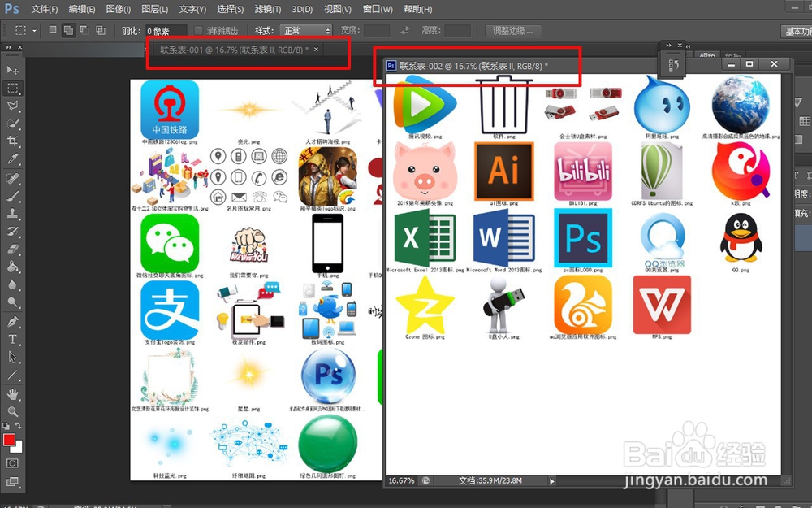Select the Brush tool
812x508 pixels.
tap(12, 197)
